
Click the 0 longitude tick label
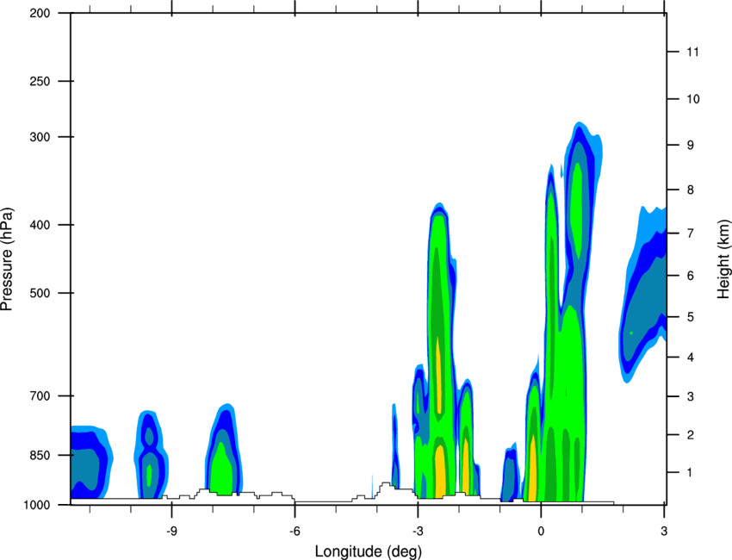(x=541, y=532)
